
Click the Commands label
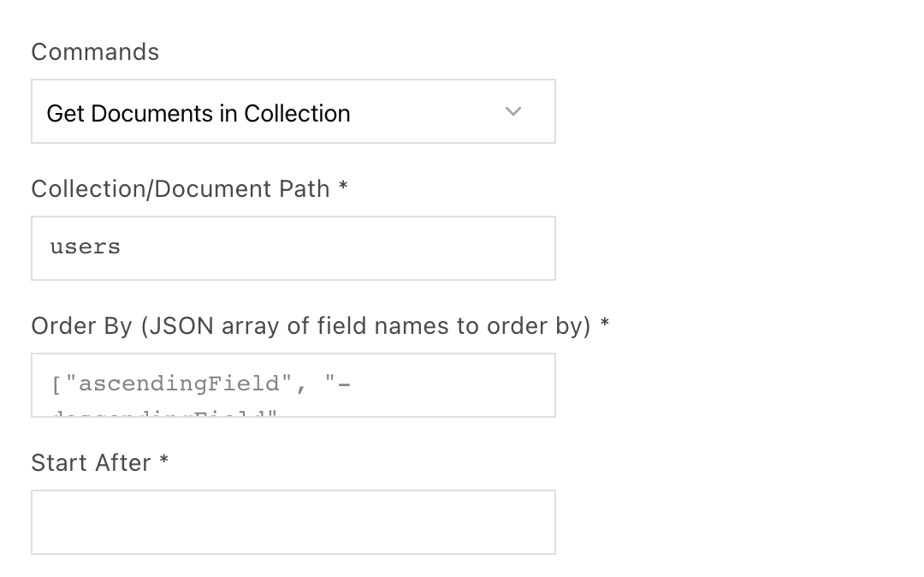click(x=95, y=52)
